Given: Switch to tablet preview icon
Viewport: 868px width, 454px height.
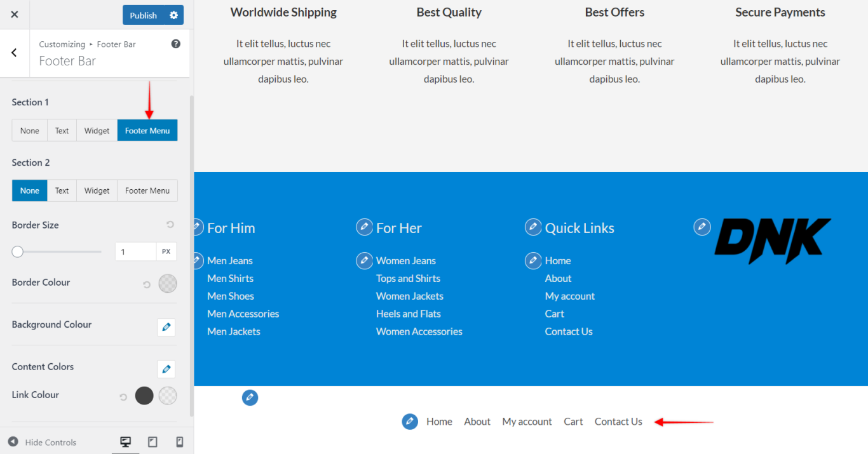Looking at the screenshot, I should pos(153,442).
